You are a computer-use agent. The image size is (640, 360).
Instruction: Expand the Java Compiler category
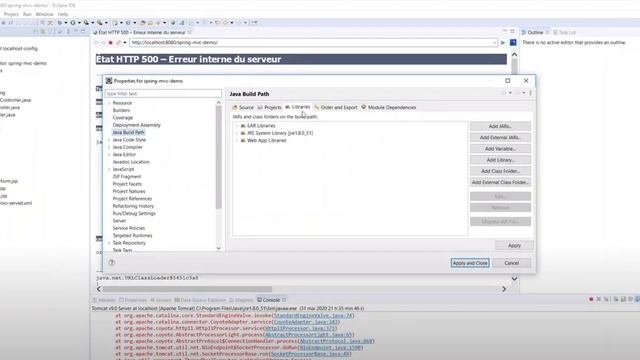[109, 147]
